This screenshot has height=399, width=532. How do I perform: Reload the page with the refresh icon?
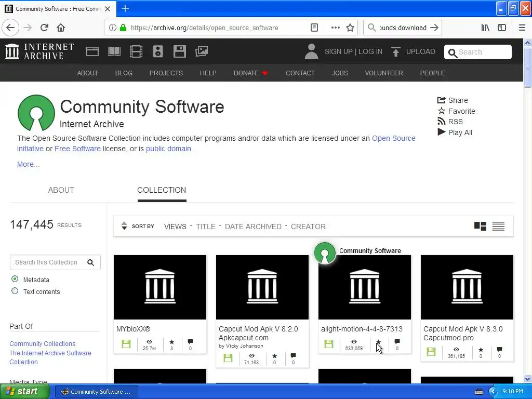[x=44, y=28]
